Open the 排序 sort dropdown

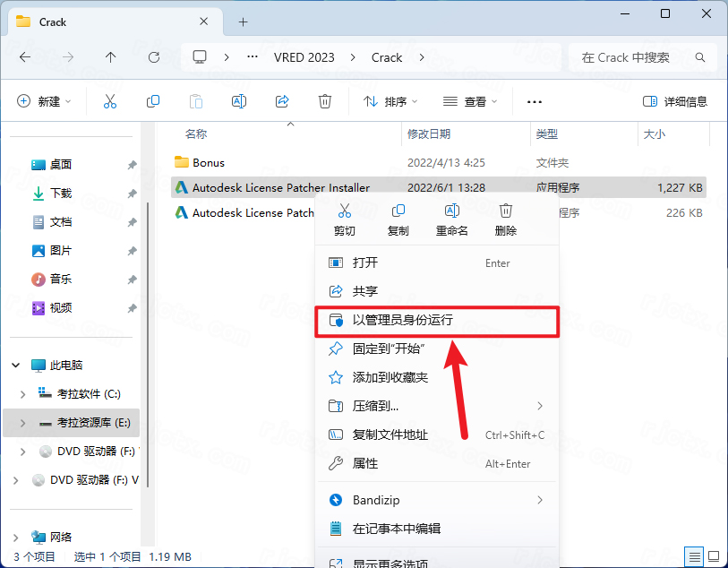tap(392, 102)
